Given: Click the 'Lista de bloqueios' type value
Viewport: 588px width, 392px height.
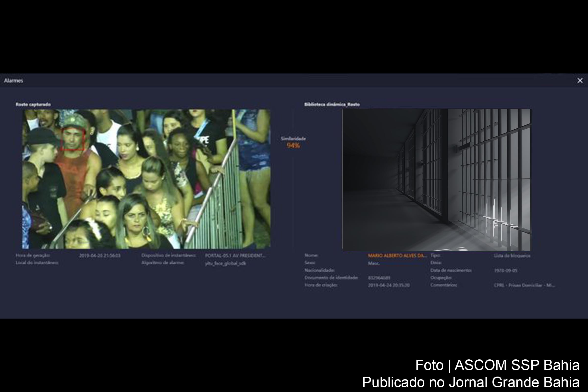Looking at the screenshot, I should click(x=512, y=256).
